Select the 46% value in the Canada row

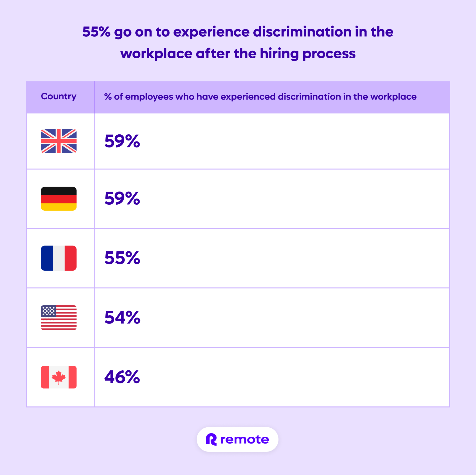tap(122, 377)
